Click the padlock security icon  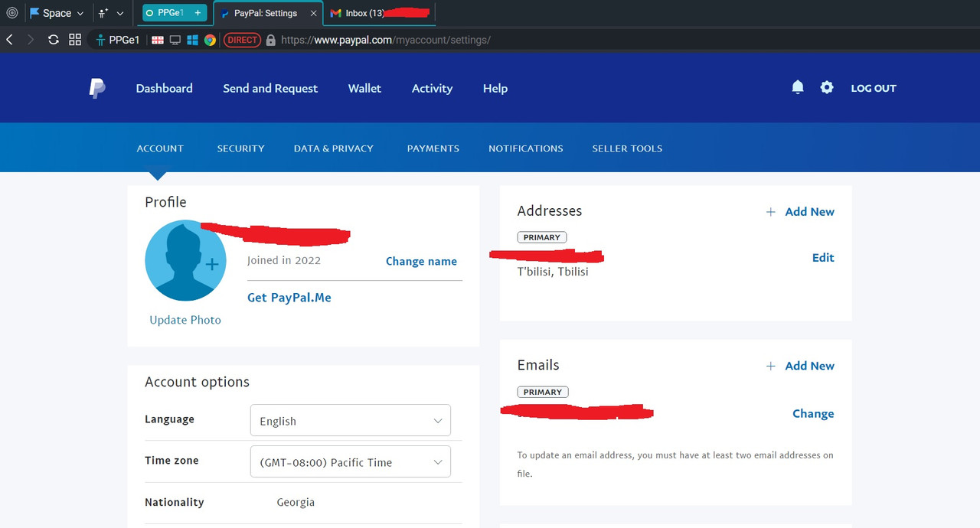click(x=270, y=40)
